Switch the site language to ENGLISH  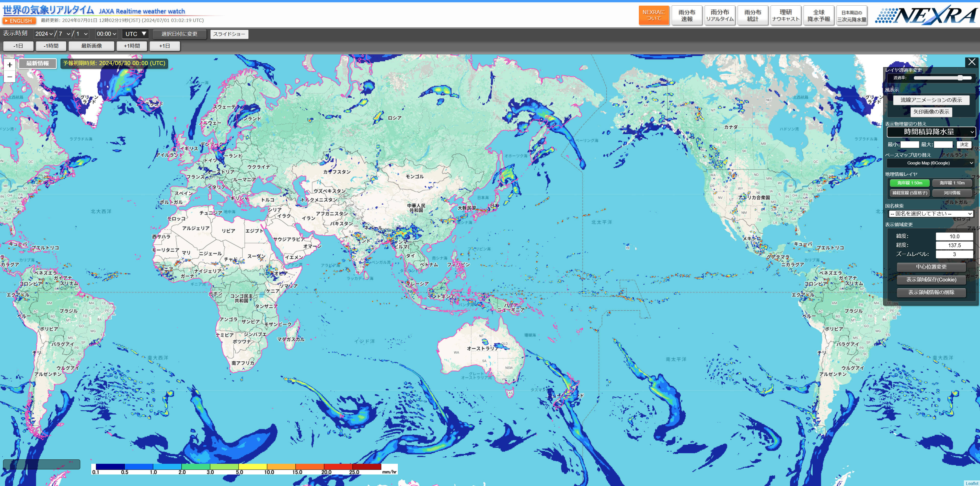click(19, 21)
